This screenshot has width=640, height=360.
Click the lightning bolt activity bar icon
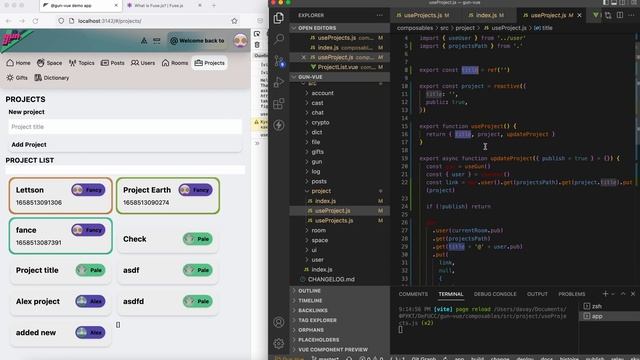279,125
